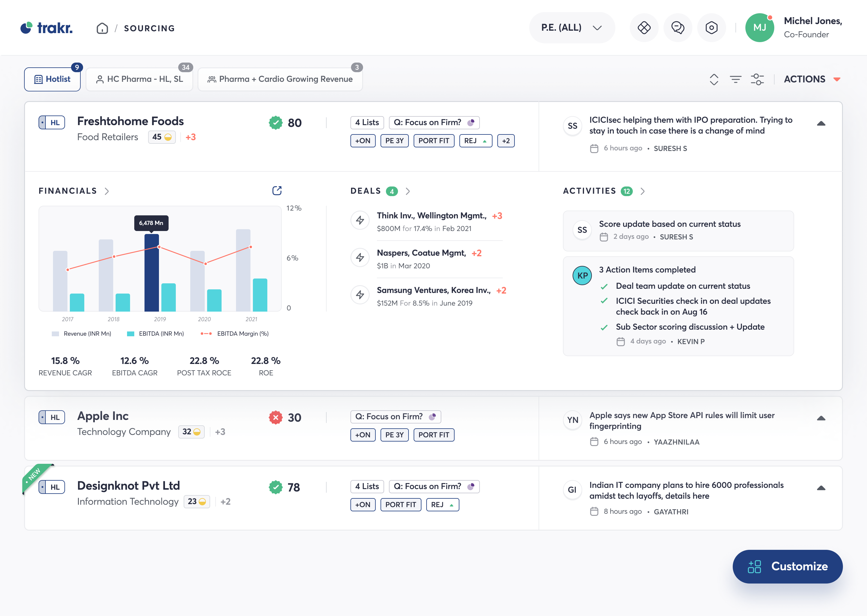Viewport: 867px width, 616px height.
Task: Open the advanced settings sliders icon
Action: [758, 79]
